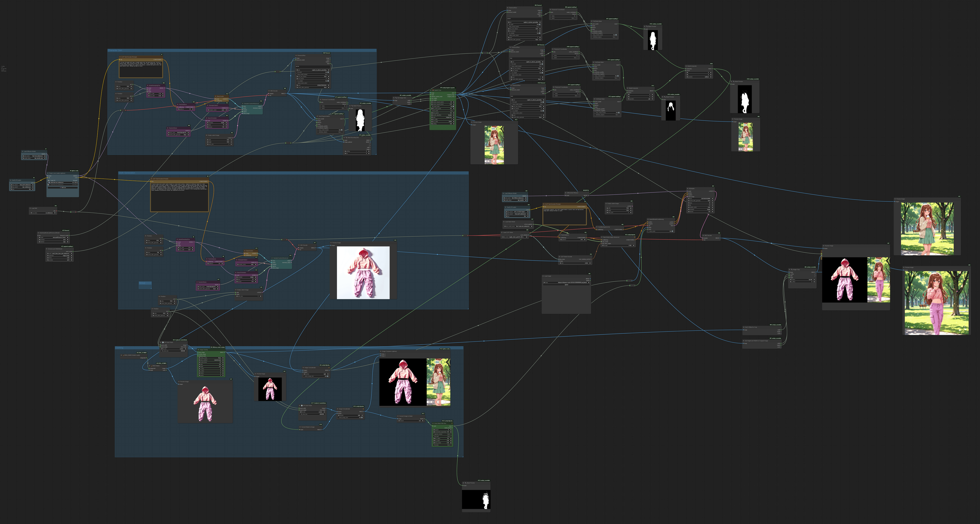Open help icon on Image Concatenate #115 node
The width and height of the screenshot is (980, 524).
(x=363, y=409)
